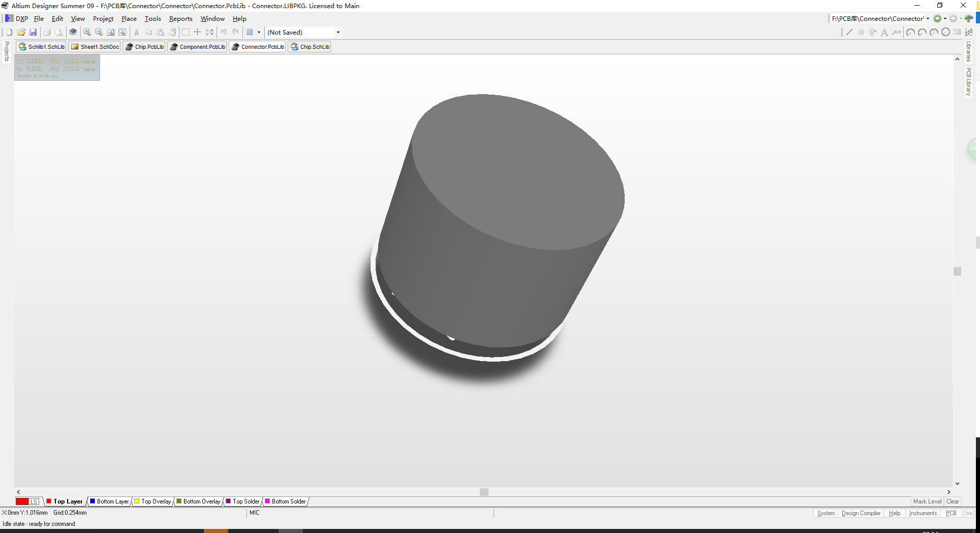
Task: Switch to Schlib1.SchLib document tab
Action: point(42,47)
